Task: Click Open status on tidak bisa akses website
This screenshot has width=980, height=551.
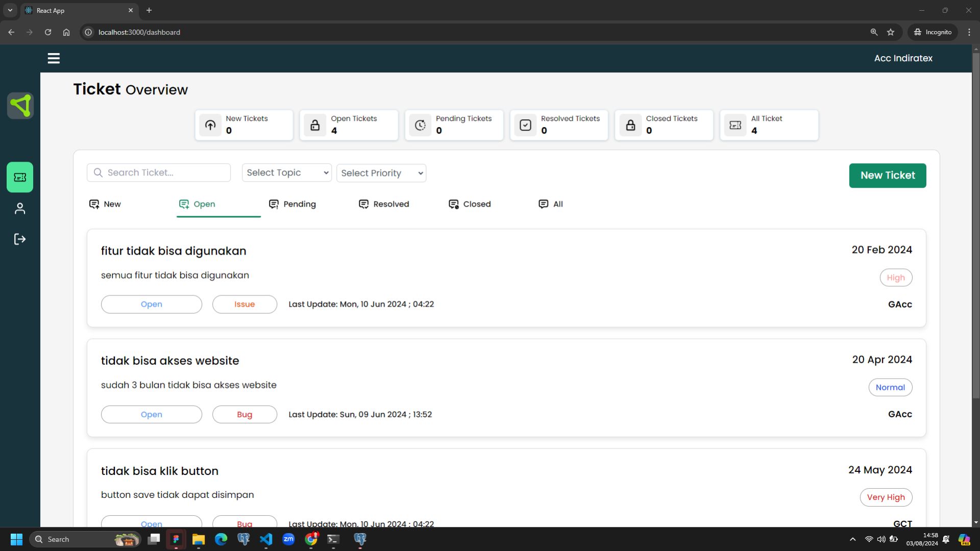Action: pyautogui.click(x=152, y=414)
